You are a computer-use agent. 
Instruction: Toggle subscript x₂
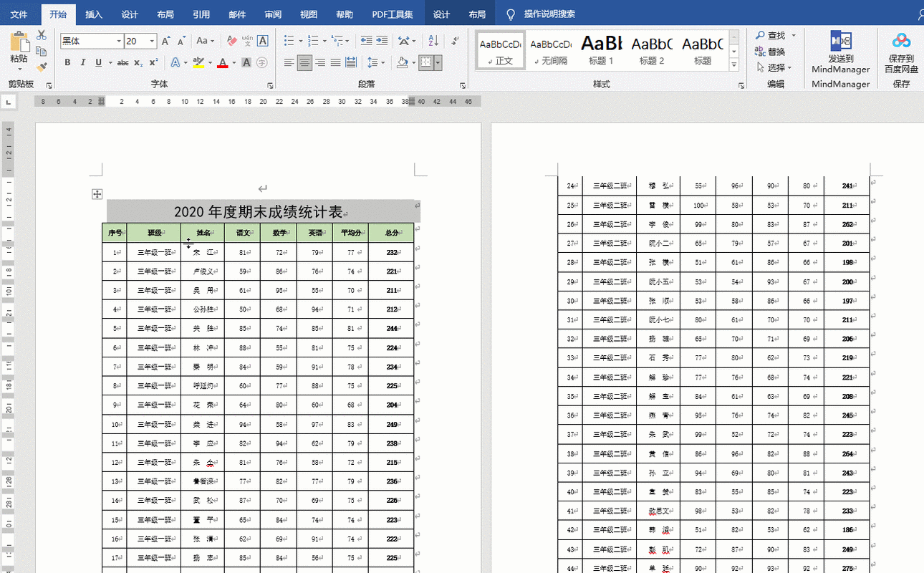coord(138,62)
